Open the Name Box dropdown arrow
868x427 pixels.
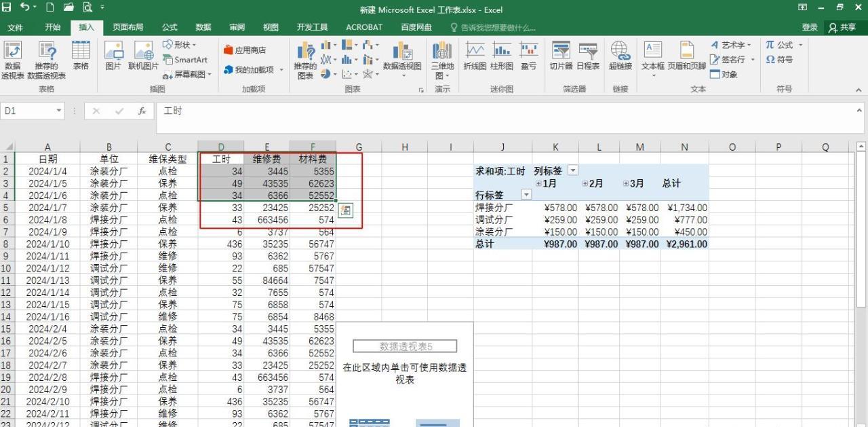[x=59, y=111]
